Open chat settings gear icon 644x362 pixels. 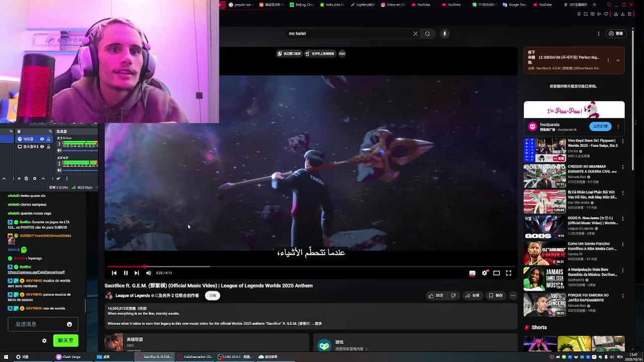tap(44, 341)
